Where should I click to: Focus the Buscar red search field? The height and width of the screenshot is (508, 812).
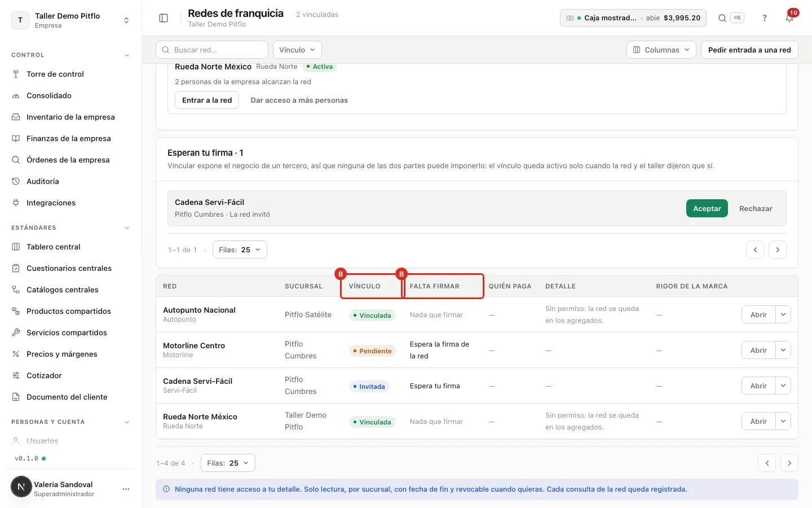212,50
